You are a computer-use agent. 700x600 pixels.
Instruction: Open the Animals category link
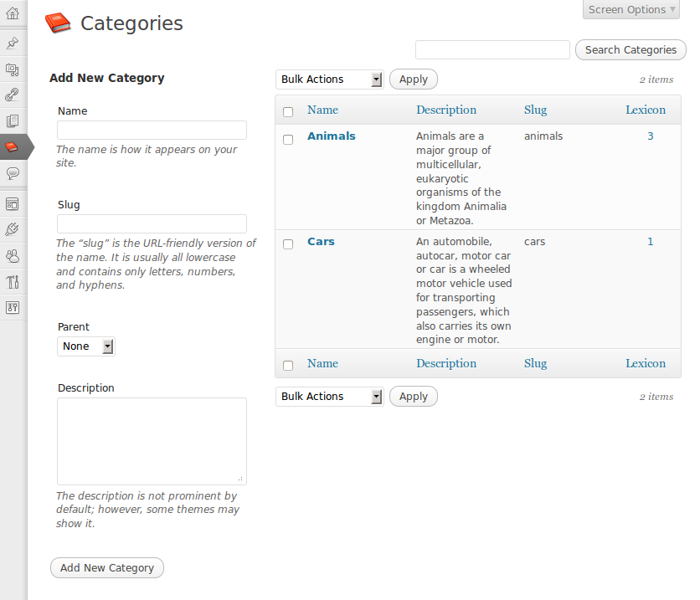click(x=332, y=136)
